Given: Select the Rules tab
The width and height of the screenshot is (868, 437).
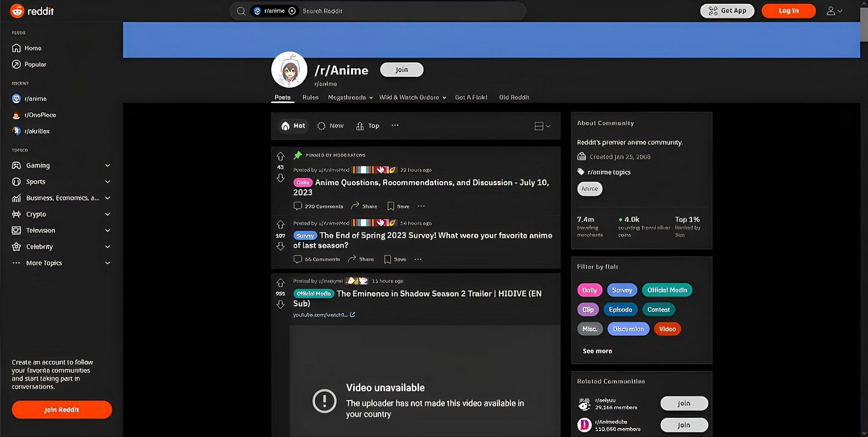Looking at the screenshot, I should (310, 98).
